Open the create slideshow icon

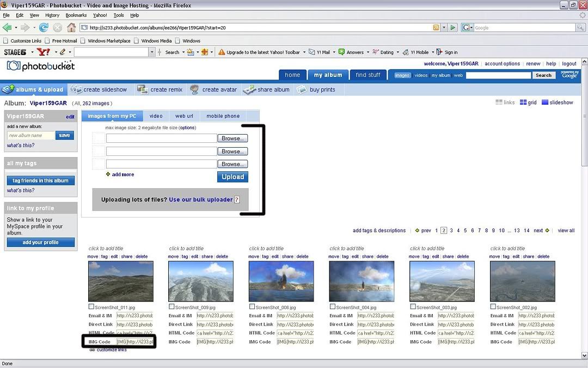[76, 89]
